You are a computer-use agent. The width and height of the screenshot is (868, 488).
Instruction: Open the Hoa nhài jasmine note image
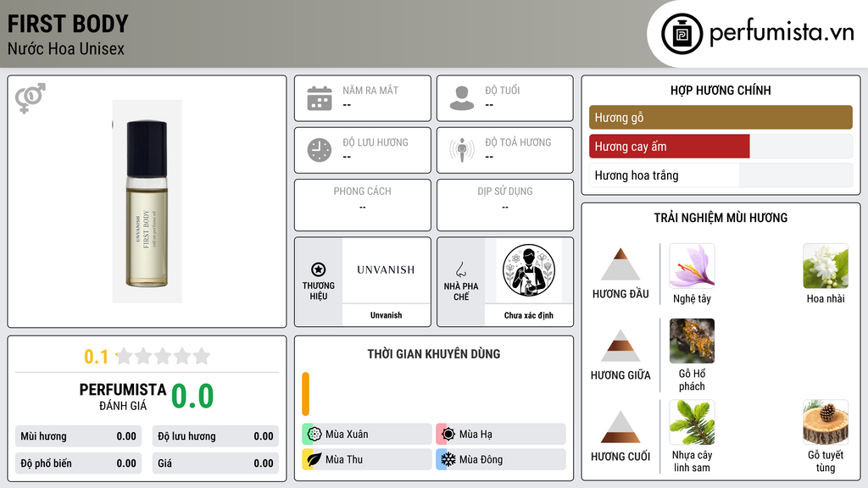(826, 266)
